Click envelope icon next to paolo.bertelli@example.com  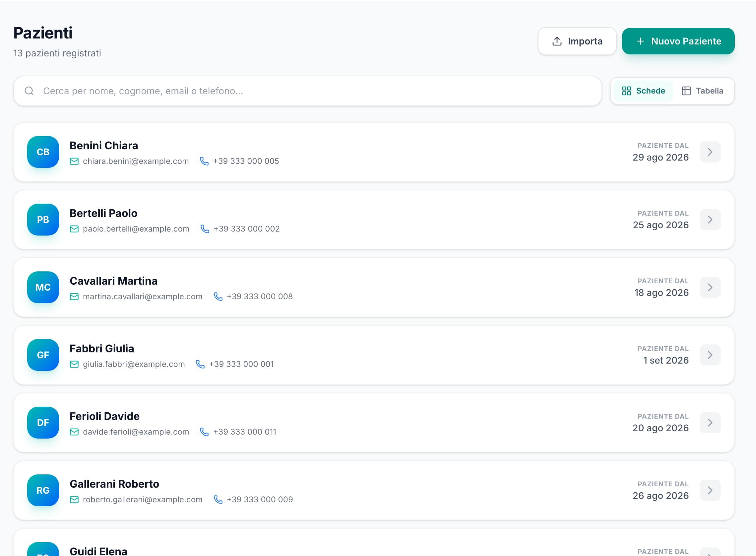click(x=74, y=229)
